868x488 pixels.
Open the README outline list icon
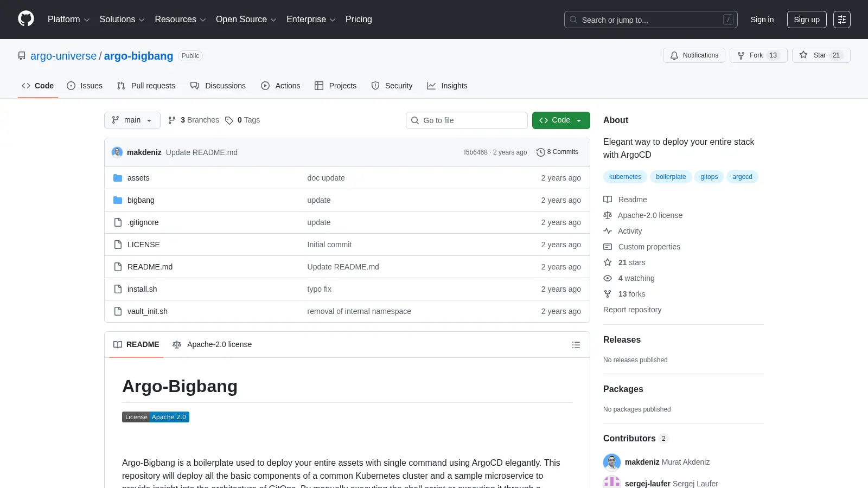click(576, 345)
